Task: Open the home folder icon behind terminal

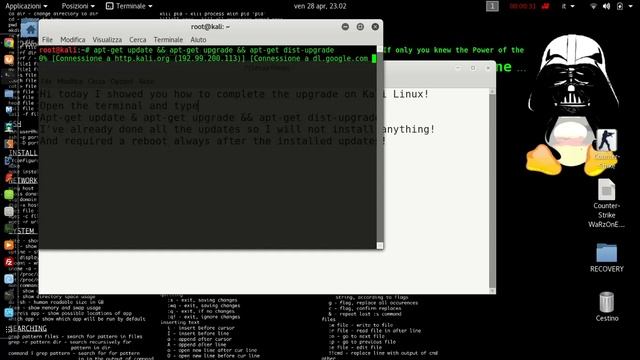Action: click(31, 30)
